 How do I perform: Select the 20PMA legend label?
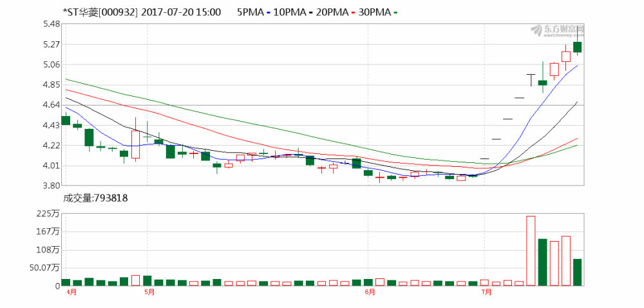(333, 12)
